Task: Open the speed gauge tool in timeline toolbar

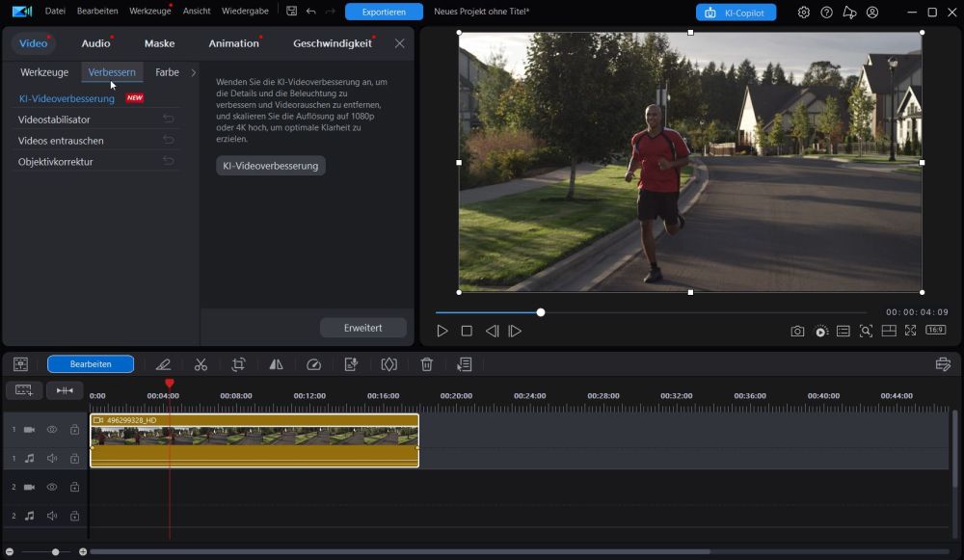Action: (313, 364)
